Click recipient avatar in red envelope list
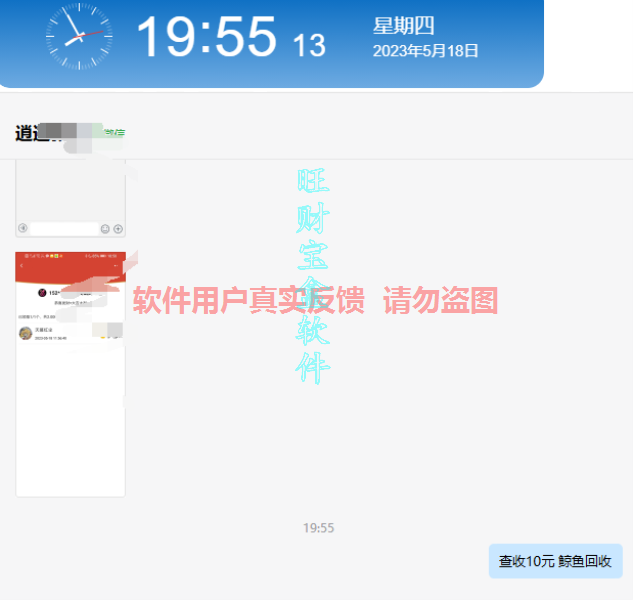Screen dimensions: 633x600 (25, 333)
